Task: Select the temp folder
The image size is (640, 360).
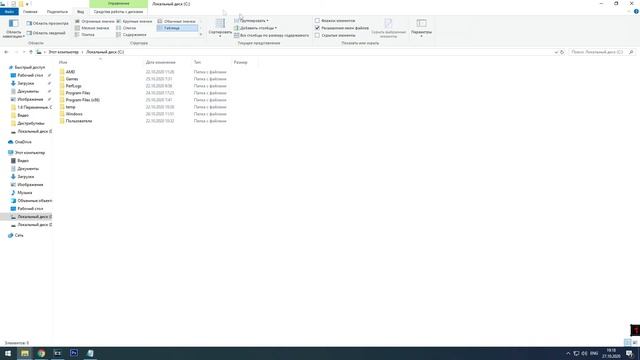Action: pos(70,107)
